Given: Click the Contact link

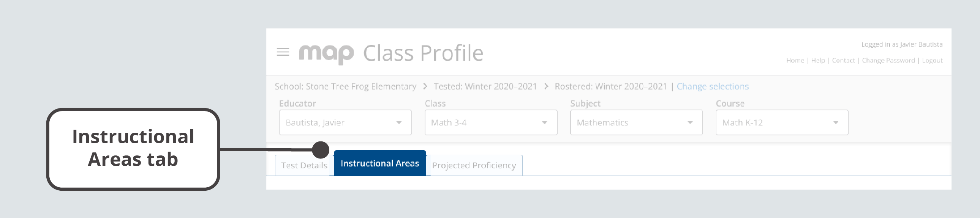Looking at the screenshot, I should [842, 60].
